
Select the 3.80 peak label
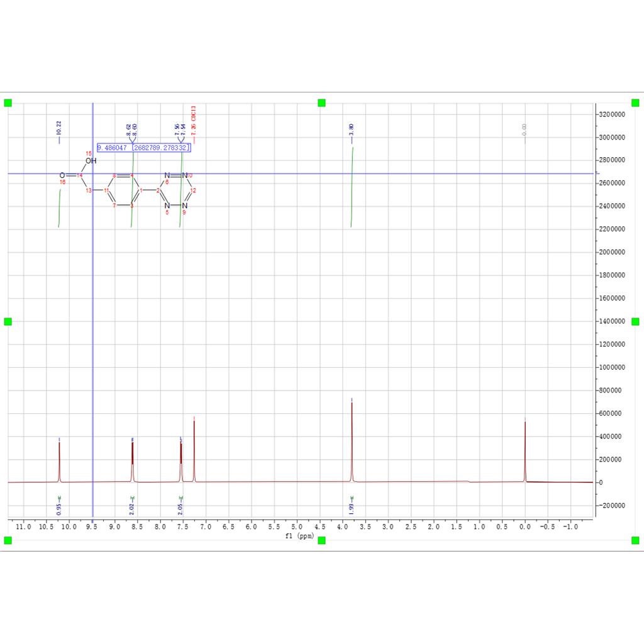(x=352, y=130)
